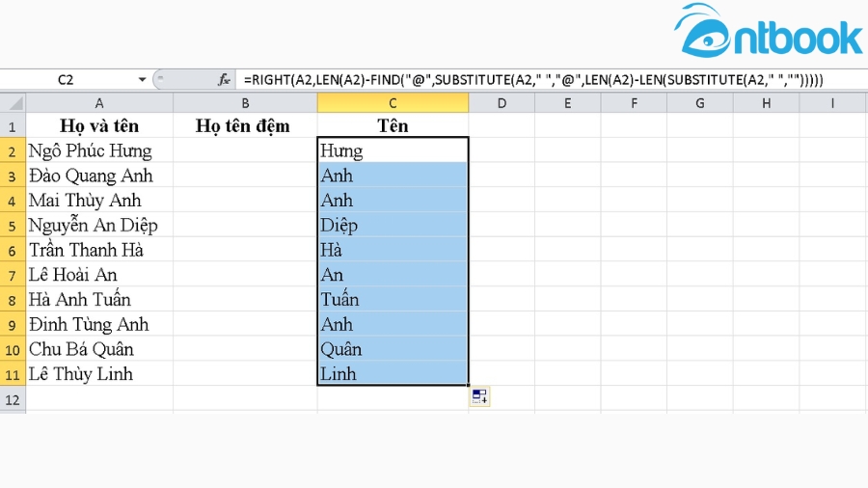Select cell 'Ngô Phúc Hưng'

coord(99,149)
